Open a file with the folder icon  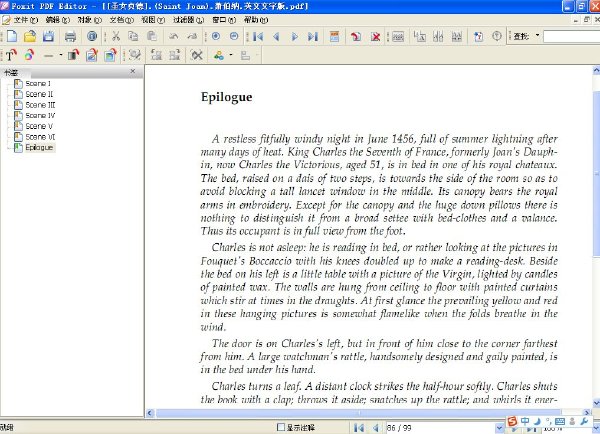click(30, 36)
